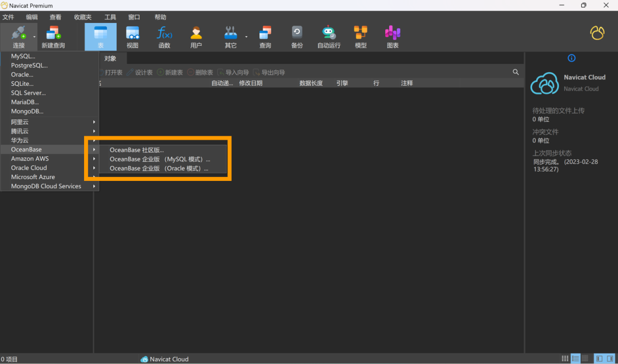Click the Navicat user avatar icon in toolbar

[597, 33]
